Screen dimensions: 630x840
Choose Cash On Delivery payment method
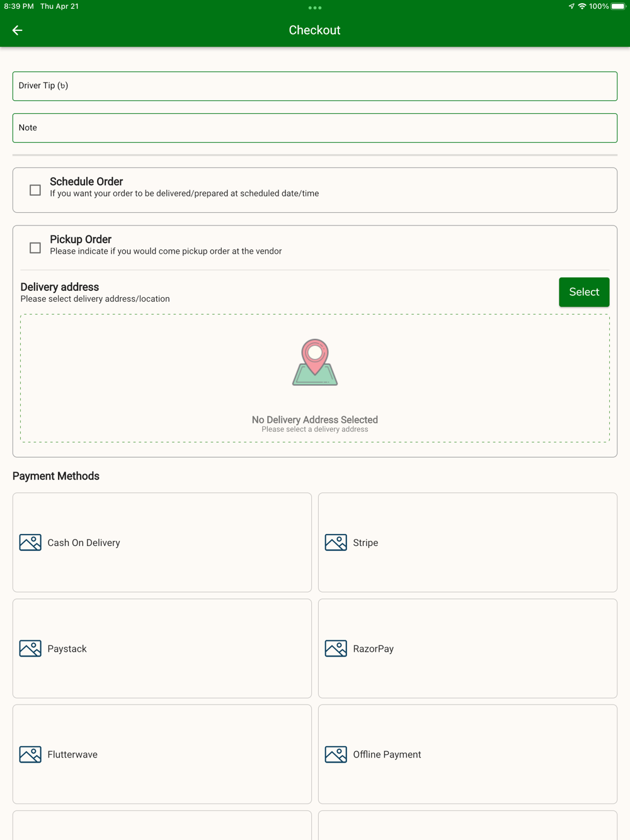tap(162, 542)
